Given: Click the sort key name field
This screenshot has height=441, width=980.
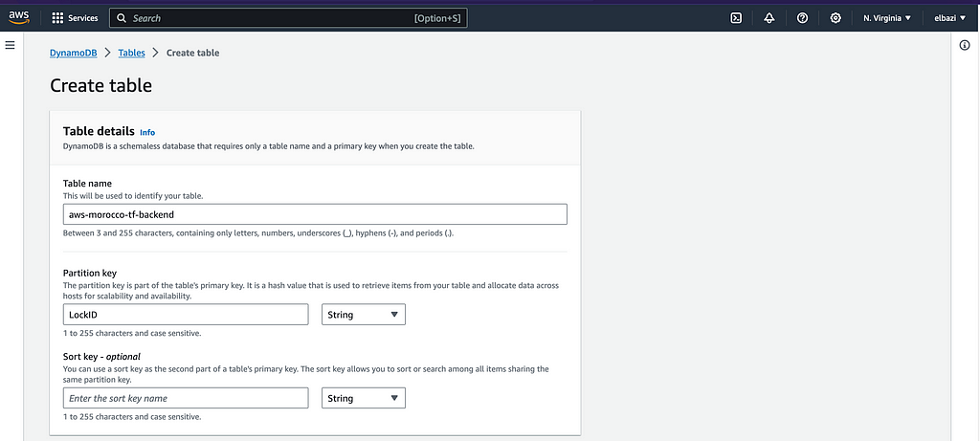Looking at the screenshot, I should pyautogui.click(x=186, y=398).
